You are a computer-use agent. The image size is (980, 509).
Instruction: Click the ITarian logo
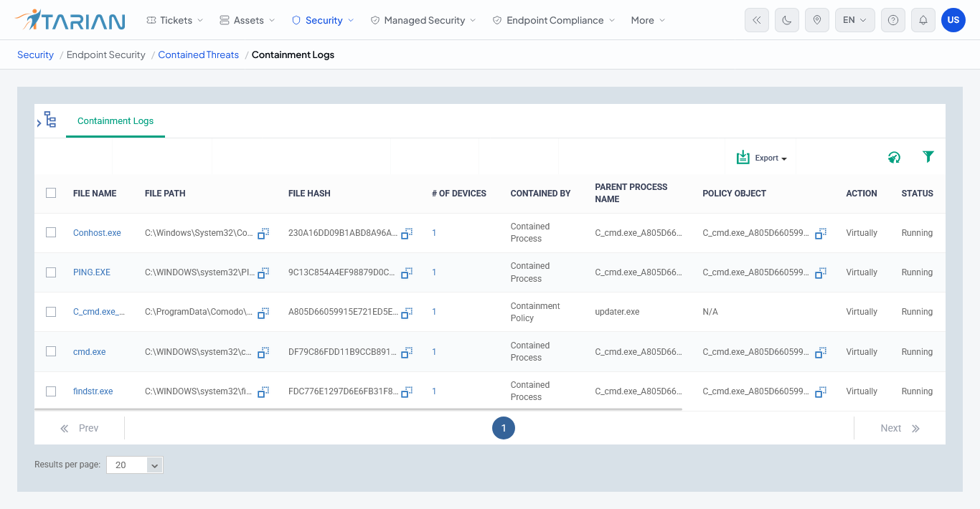click(x=70, y=20)
